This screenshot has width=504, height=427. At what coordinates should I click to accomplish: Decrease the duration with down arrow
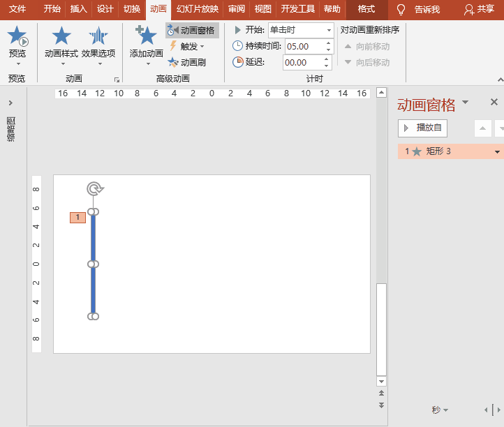[x=328, y=50]
